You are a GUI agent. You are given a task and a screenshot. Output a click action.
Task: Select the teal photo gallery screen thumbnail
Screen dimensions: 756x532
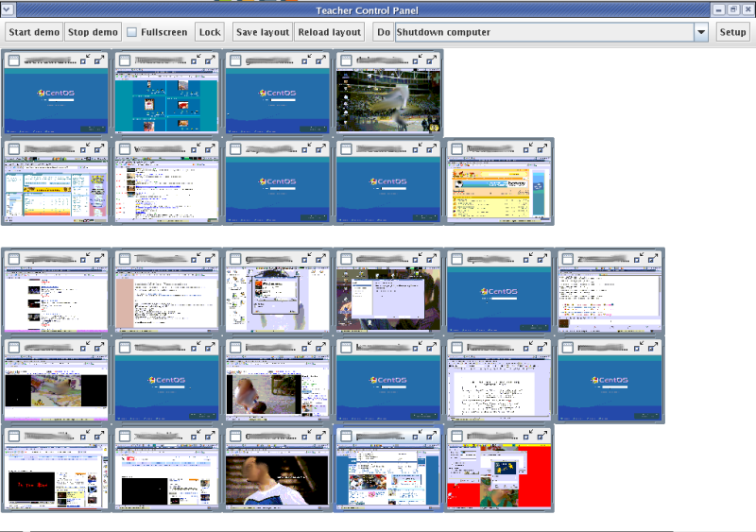[166, 100]
